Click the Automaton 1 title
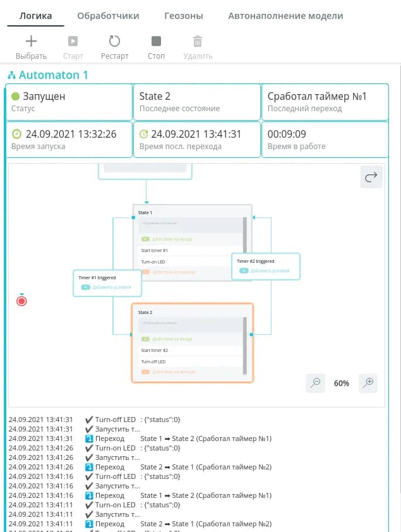This screenshot has width=401, height=532. [54, 75]
